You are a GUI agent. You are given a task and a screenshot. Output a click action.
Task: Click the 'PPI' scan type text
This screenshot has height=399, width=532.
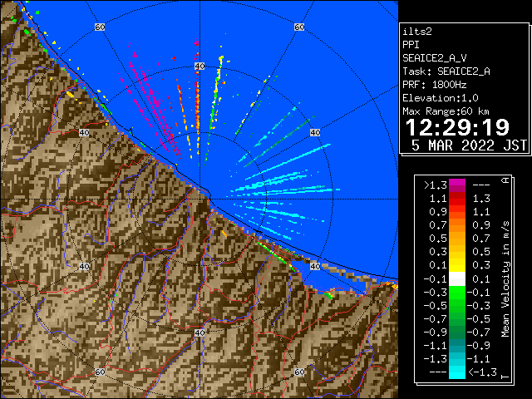click(411, 45)
